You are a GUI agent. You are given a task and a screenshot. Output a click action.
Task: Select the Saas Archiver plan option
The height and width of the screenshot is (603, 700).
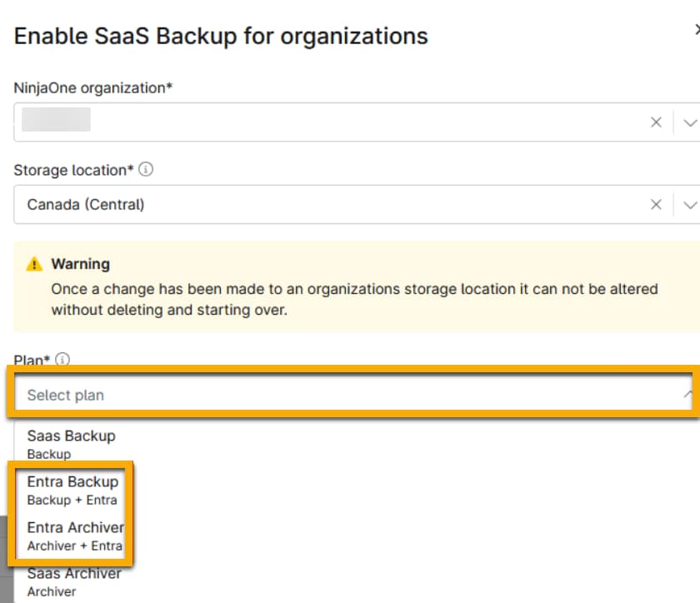click(73, 581)
